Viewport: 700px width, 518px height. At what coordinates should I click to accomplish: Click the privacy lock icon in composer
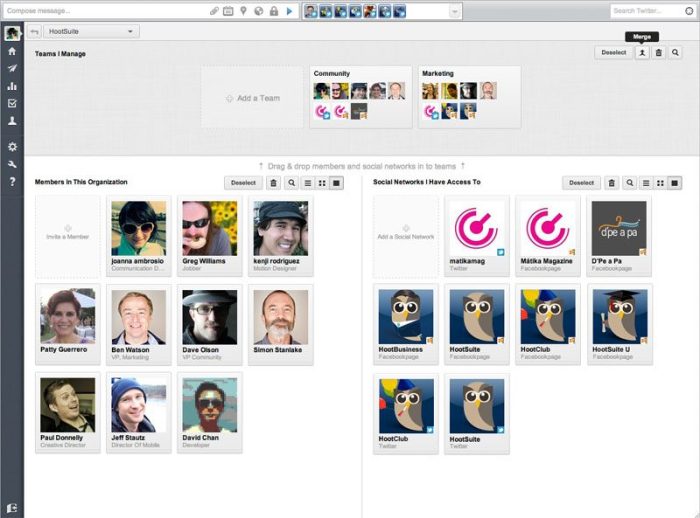(x=274, y=11)
